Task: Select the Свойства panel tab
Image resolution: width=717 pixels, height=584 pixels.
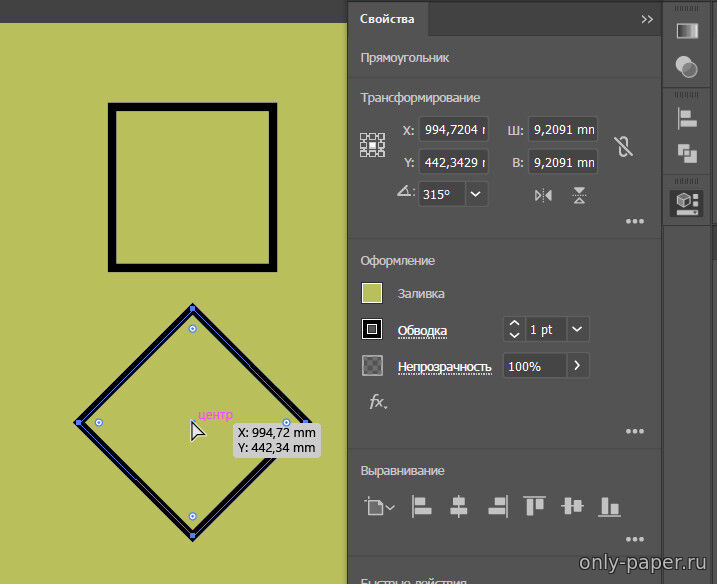Action: pyautogui.click(x=388, y=19)
